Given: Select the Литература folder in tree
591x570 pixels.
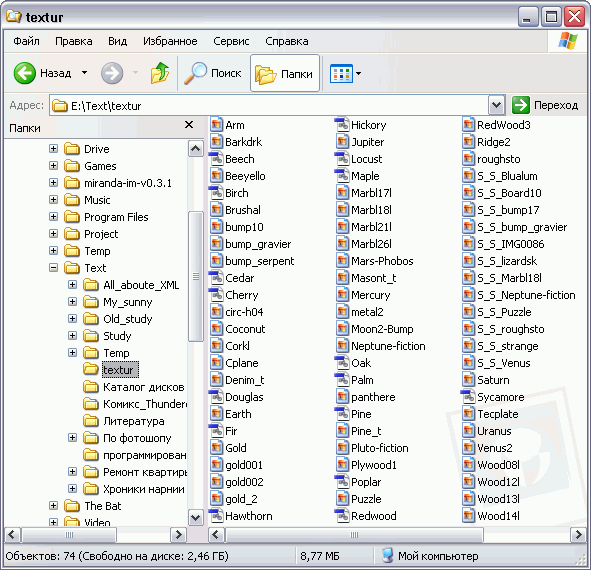Looking at the screenshot, I should 133,421.
